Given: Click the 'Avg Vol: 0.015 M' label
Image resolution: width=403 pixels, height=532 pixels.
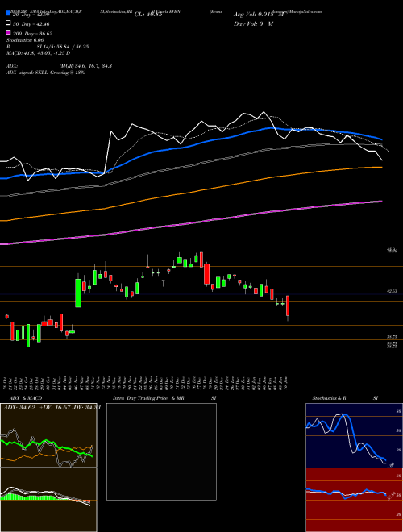Looking at the screenshot, I should tap(258, 15).
